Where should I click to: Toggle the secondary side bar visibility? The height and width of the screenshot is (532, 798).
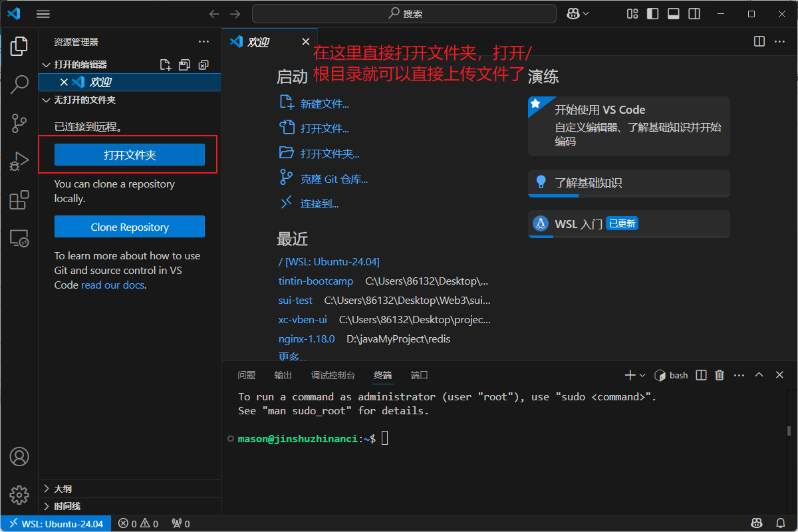click(x=694, y=13)
